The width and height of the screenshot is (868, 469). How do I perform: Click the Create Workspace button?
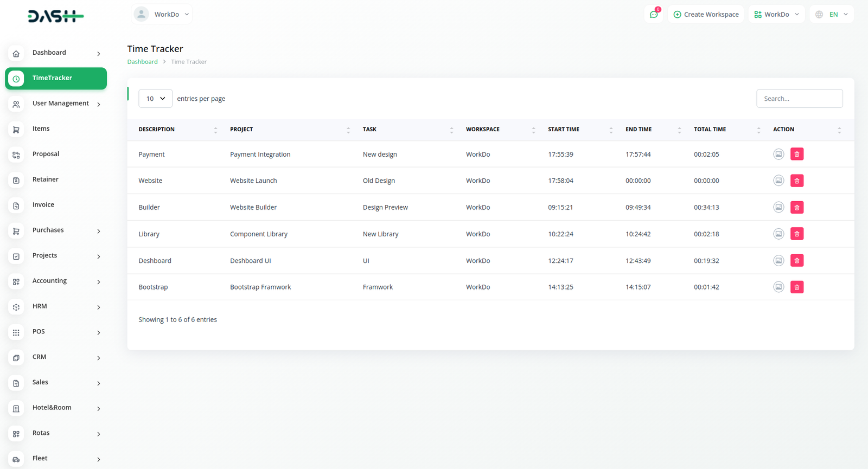click(706, 15)
